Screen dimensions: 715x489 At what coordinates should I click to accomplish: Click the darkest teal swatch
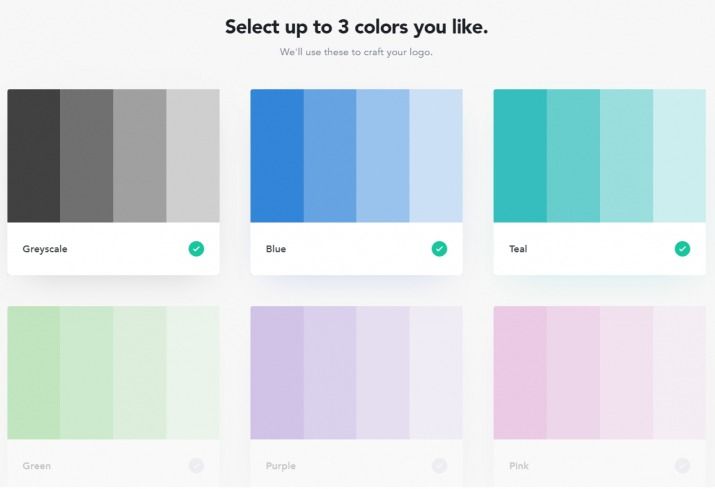click(520, 156)
